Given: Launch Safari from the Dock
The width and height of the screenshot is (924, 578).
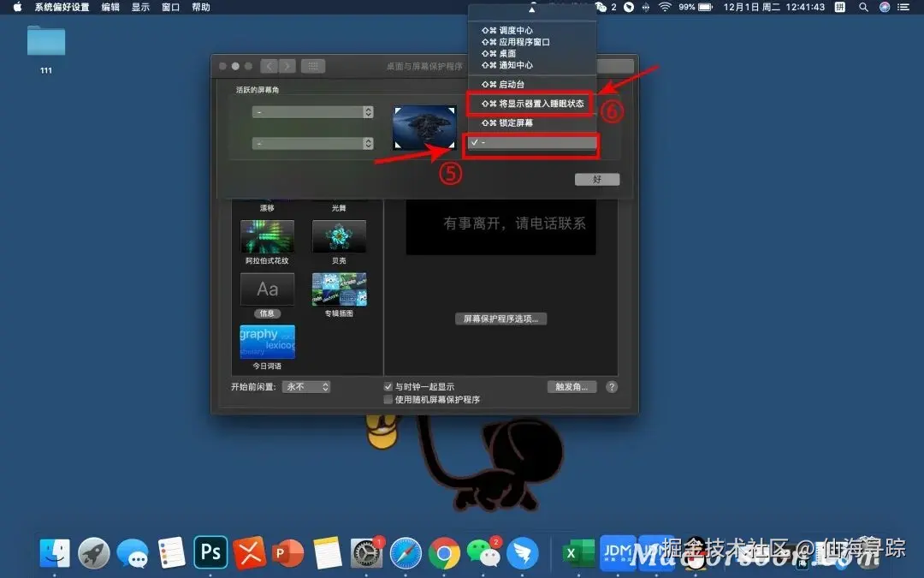Looking at the screenshot, I should [x=406, y=553].
